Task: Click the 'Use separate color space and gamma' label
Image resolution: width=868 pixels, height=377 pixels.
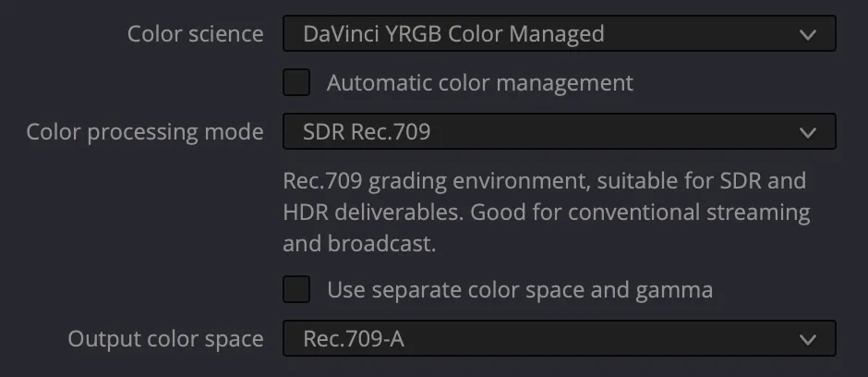Action: 519,289
